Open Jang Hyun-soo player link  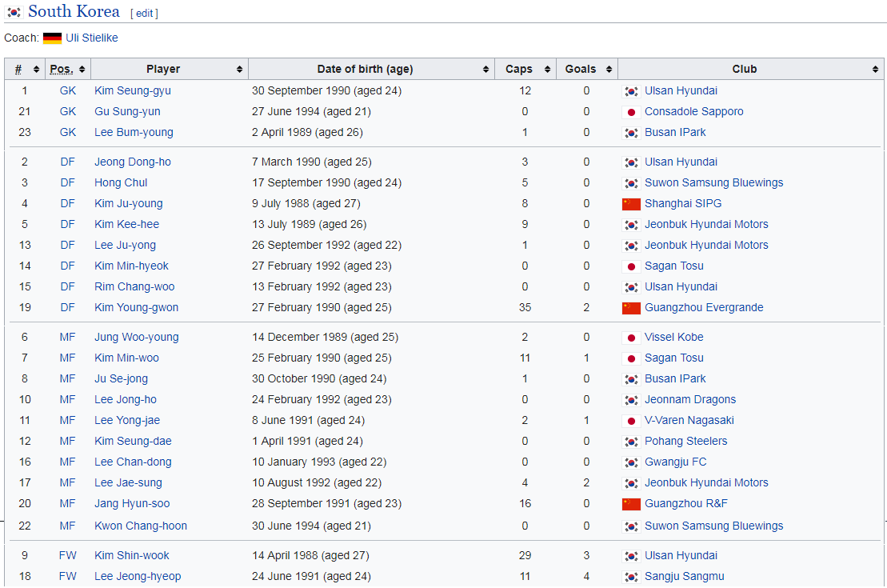tap(132, 504)
